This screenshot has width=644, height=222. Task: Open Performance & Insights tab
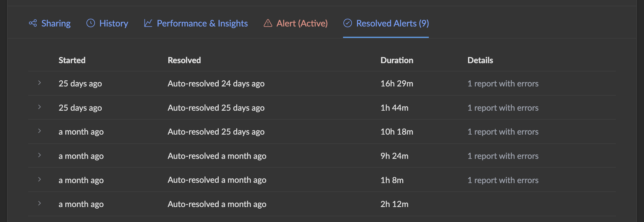pyautogui.click(x=196, y=23)
